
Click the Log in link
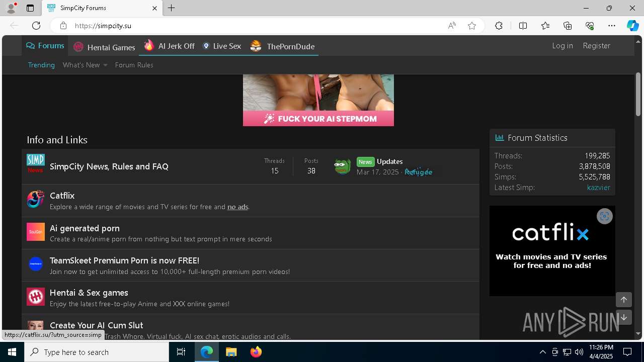[x=562, y=46]
